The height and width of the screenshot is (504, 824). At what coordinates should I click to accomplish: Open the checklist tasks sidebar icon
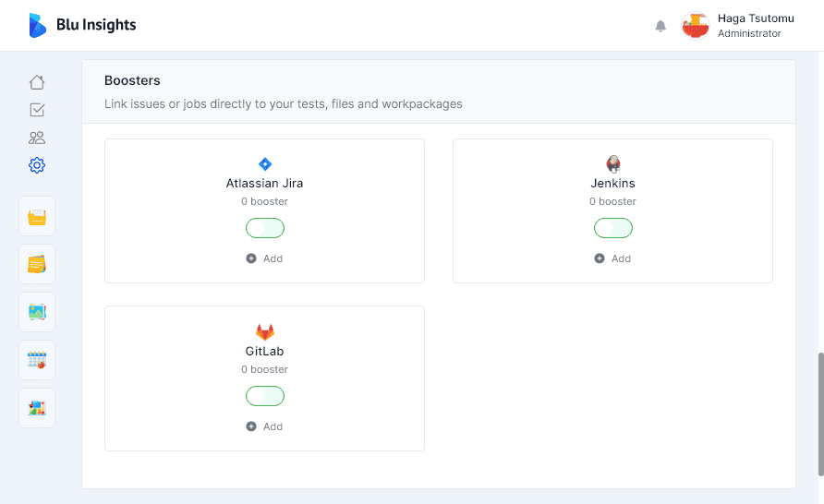[37, 110]
